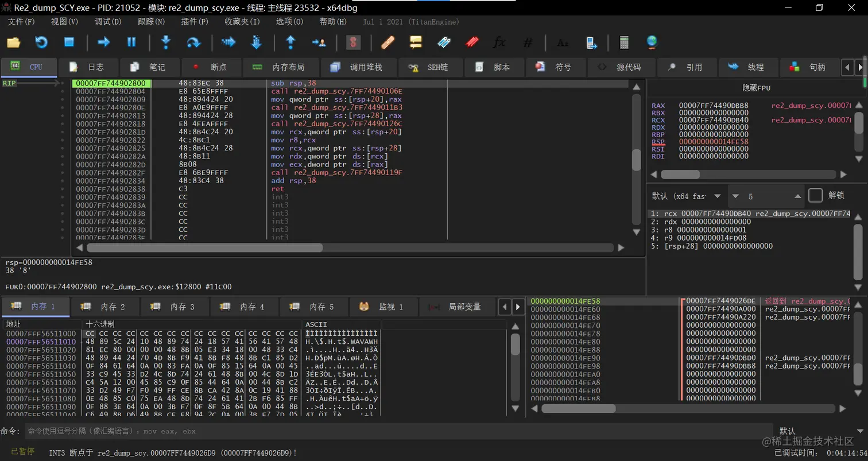Open a file with the folder icon
The width and height of the screenshot is (868, 461).
point(13,42)
